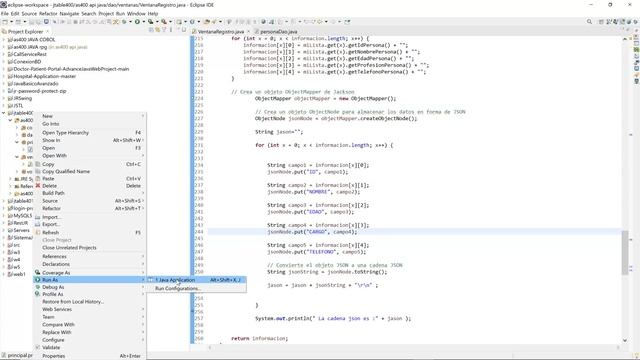Screen dimensions: 640x360
Task: Click Delete in the context menu
Action: [x=89, y=186]
